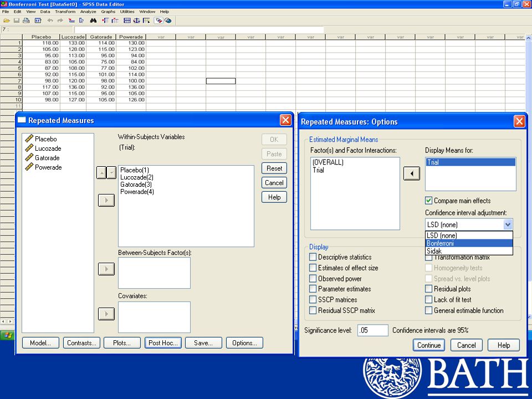532x399 pixels.
Task: Select Powerade in the variable list
Action: tap(48, 167)
